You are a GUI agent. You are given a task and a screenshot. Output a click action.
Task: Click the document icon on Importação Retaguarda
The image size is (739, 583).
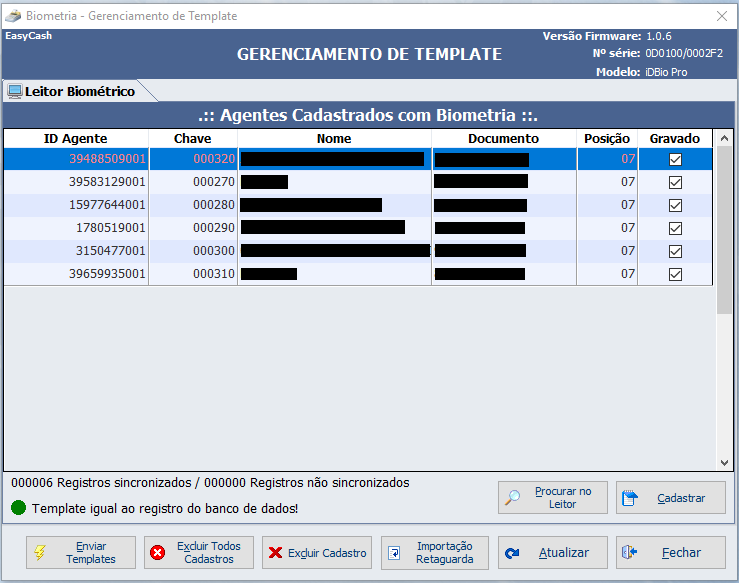[395, 553]
